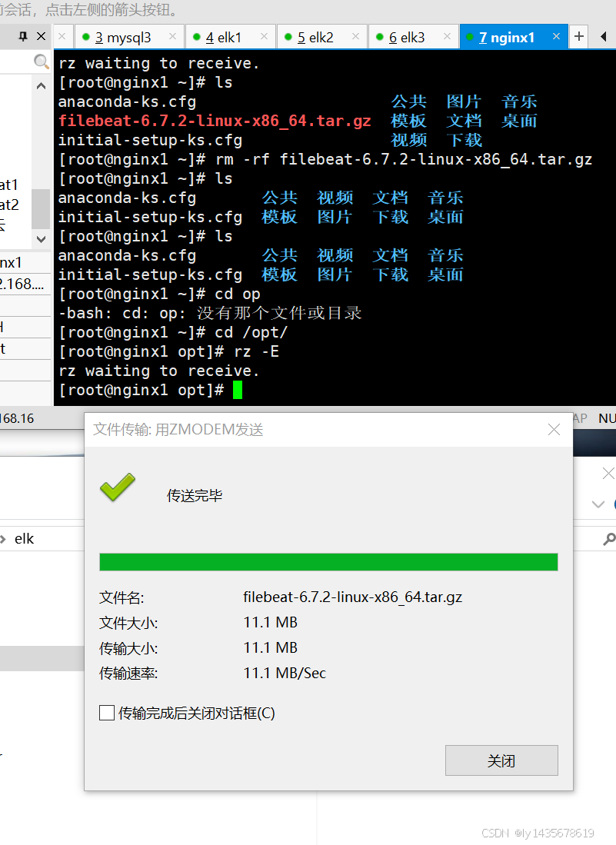Viewport: 616px width, 845px height.
Task: Click the 文件大小 label in dialog
Action: pyautogui.click(x=128, y=623)
